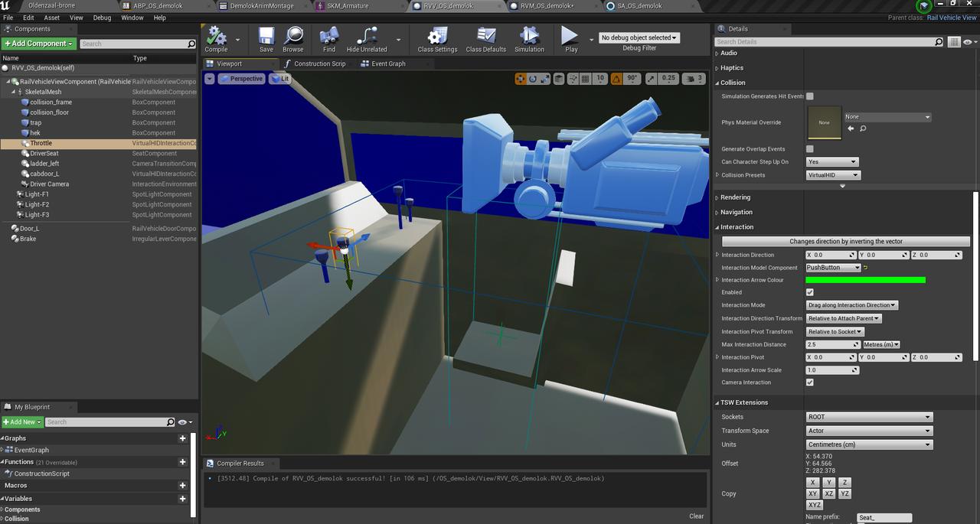Click the Phys Material Override thumbnail
The width and height of the screenshot is (980, 524).
(x=824, y=122)
